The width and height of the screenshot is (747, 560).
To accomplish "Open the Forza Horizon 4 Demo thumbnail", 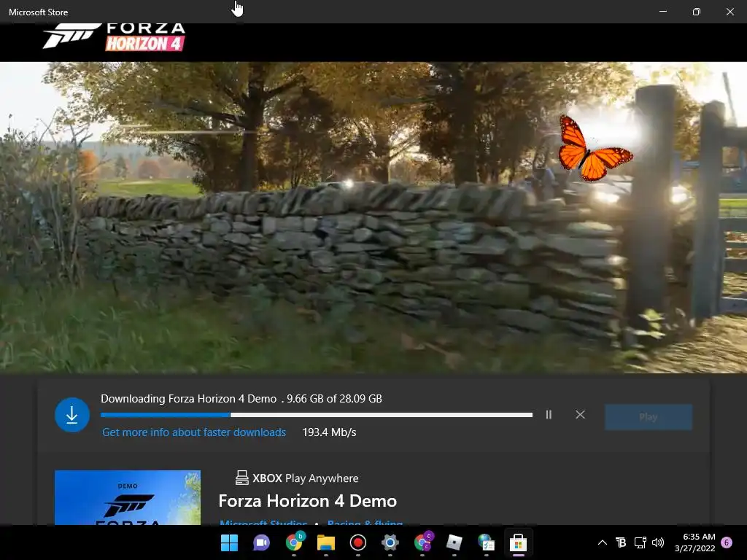I will point(128,497).
